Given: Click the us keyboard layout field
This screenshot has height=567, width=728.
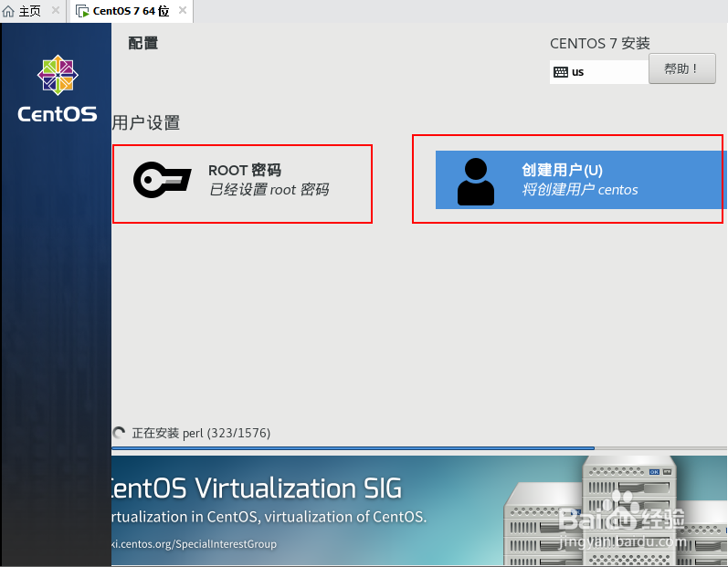Looking at the screenshot, I should coord(599,72).
